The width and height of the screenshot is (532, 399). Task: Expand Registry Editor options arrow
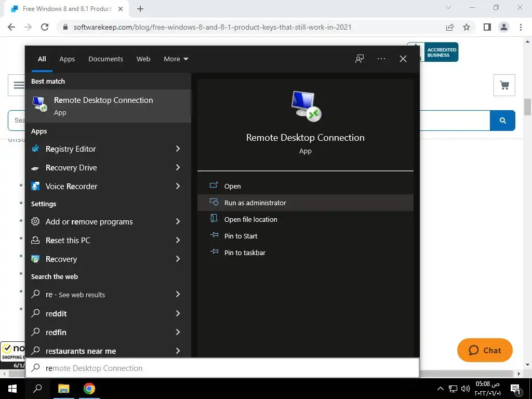[178, 149]
